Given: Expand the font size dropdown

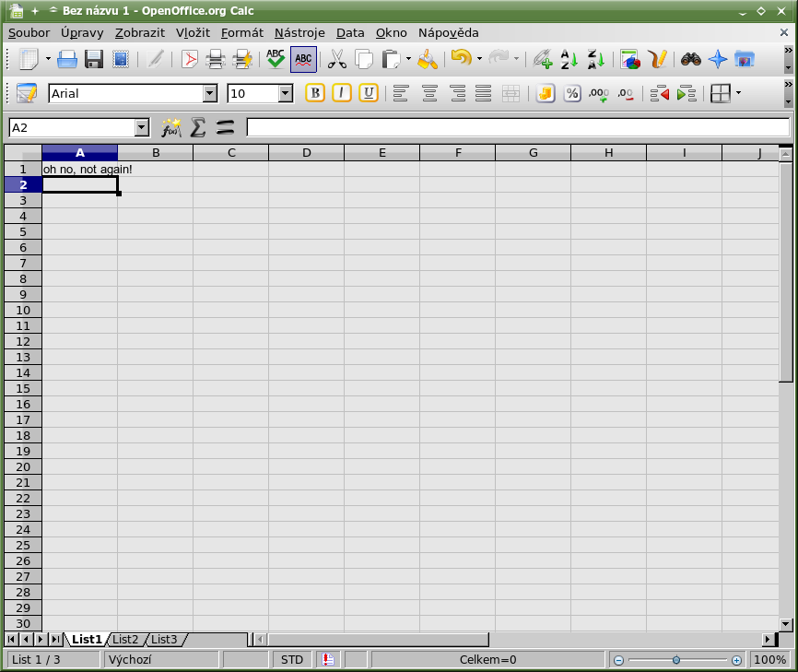Looking at the screenshot, I should (286, 94).
